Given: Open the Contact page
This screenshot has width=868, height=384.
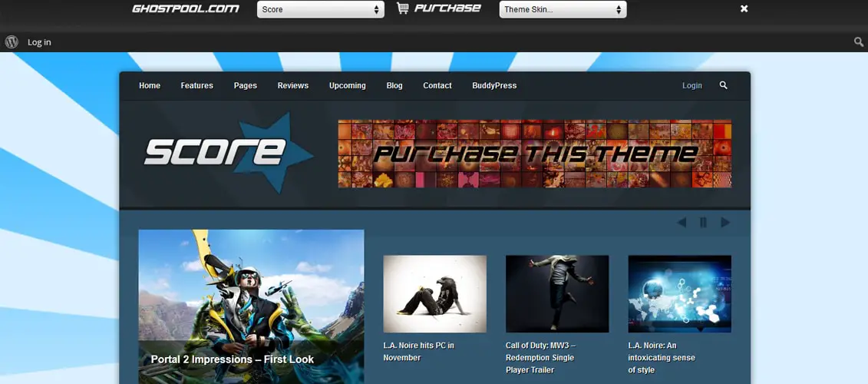Looking at the screenshot, I should [437, 85].
